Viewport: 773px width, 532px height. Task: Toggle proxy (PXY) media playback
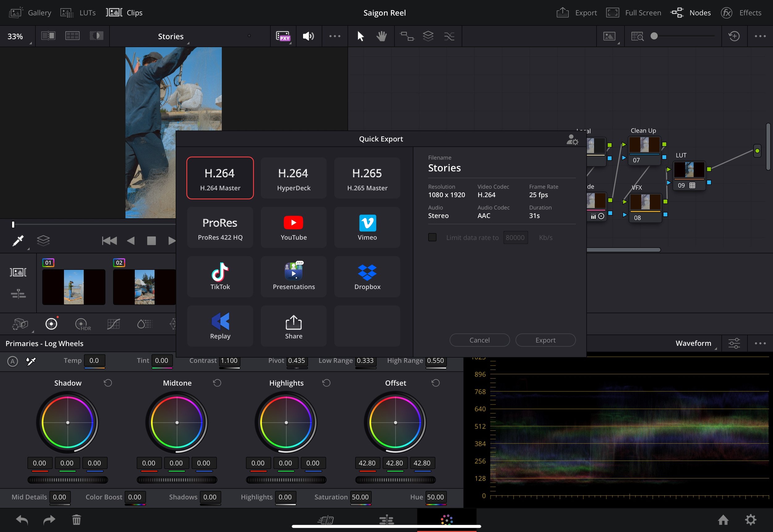click(283, 36)
